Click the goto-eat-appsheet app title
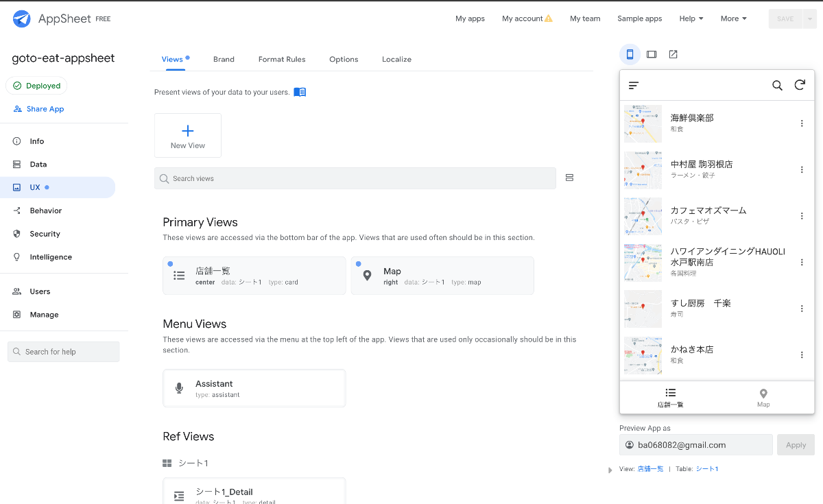823x504 pixels. (63, 58)
